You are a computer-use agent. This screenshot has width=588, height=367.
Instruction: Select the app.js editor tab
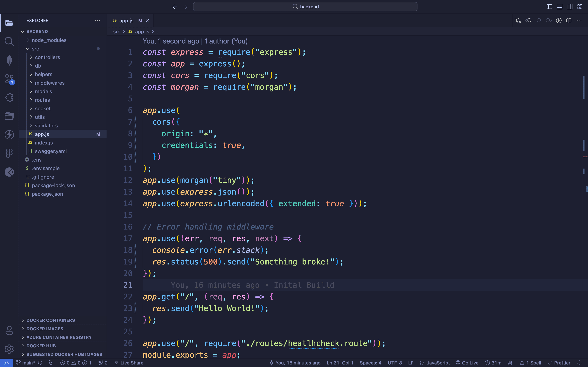click(x=126, y=21)
